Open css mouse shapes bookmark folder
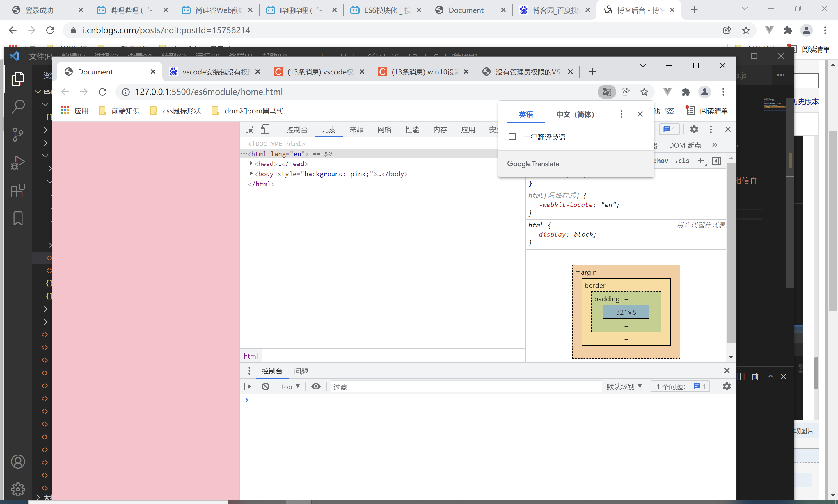The image size is (838, 504). (175, 111)
